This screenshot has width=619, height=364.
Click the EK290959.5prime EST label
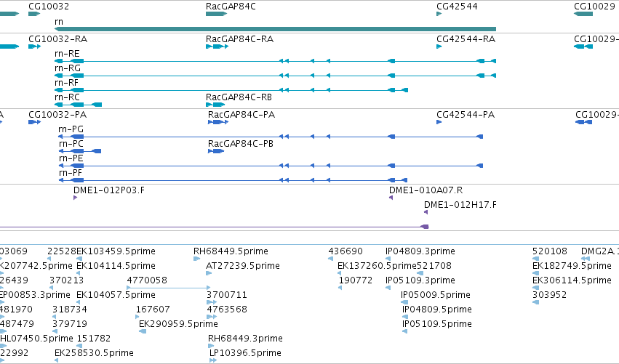[x=178, y=325]
